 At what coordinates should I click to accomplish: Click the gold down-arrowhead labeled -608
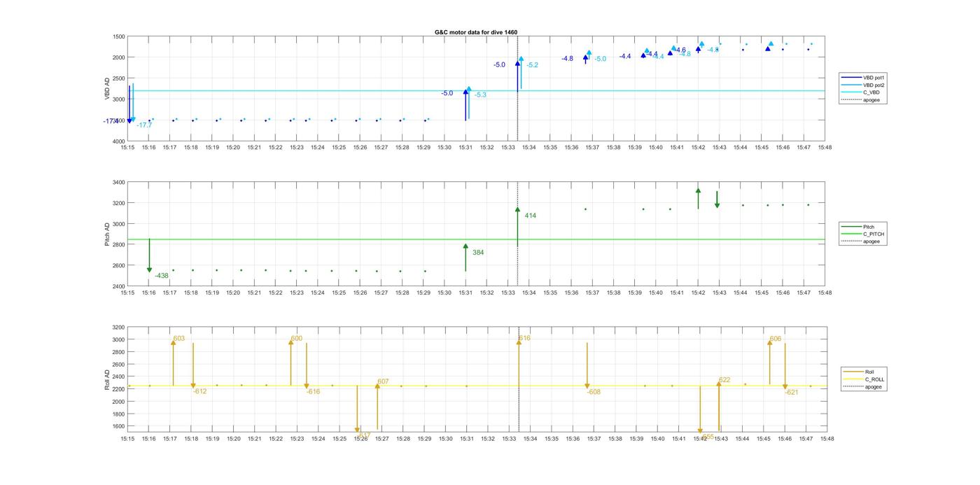point(587,386)
